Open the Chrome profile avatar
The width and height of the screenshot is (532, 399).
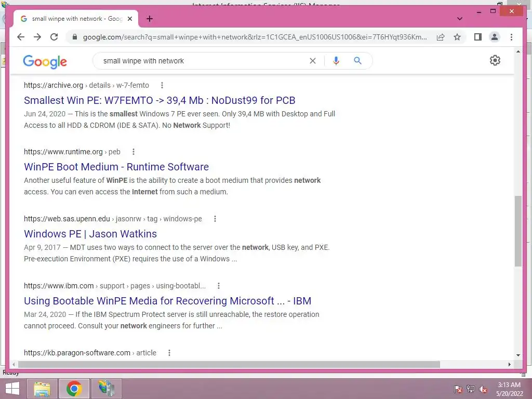point(495,37)
